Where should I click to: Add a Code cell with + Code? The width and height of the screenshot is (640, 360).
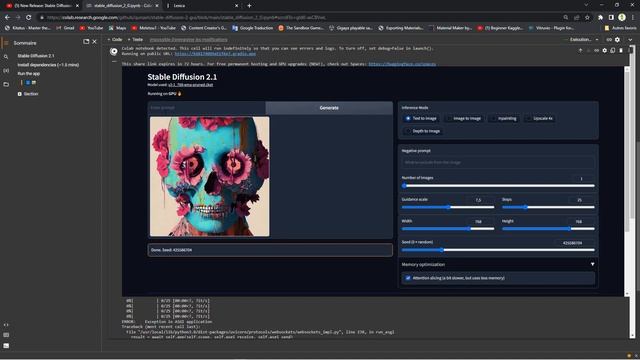click(x=115, y=40)
